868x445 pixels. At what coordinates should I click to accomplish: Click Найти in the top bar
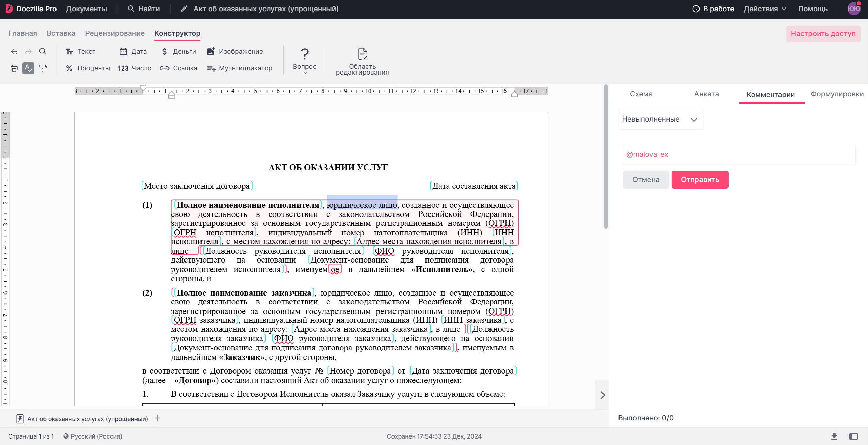[143, 9]
